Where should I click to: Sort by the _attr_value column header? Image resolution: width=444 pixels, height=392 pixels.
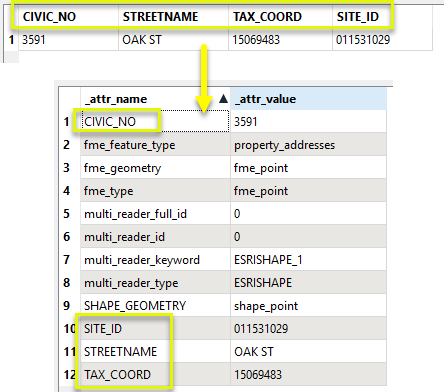(308, 99)
